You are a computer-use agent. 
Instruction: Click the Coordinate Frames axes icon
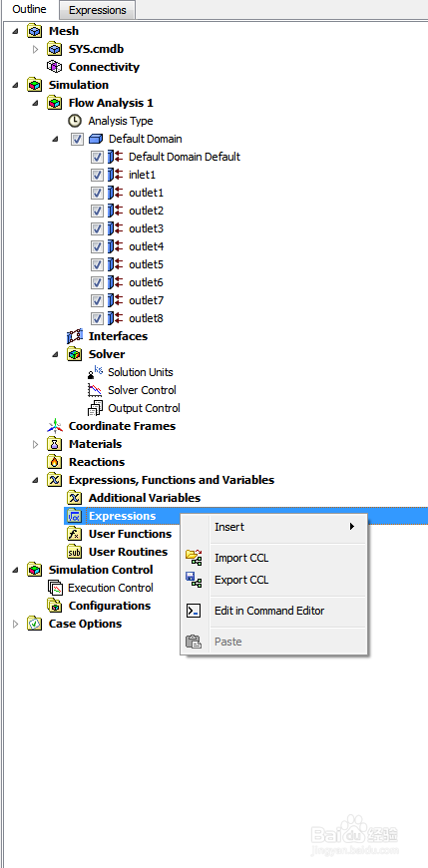[x=55, y=426]
